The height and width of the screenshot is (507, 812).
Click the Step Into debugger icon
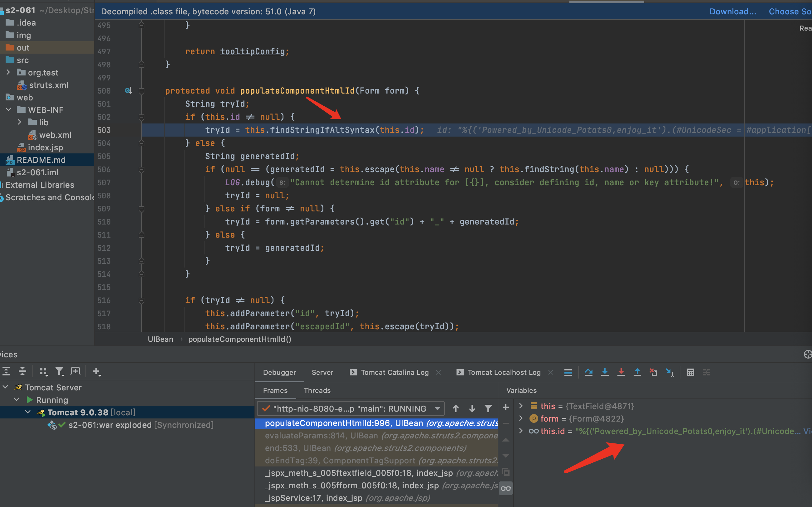[605, 372]
